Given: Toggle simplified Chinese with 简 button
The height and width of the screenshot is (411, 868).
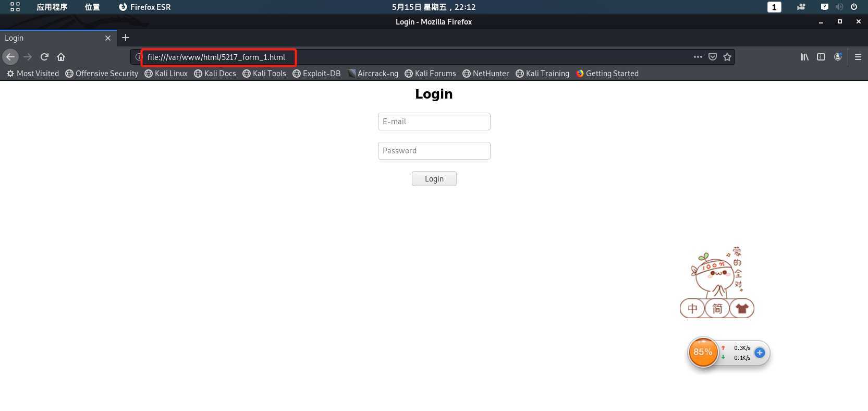Looking at the screenshot, I should [717, 308].
